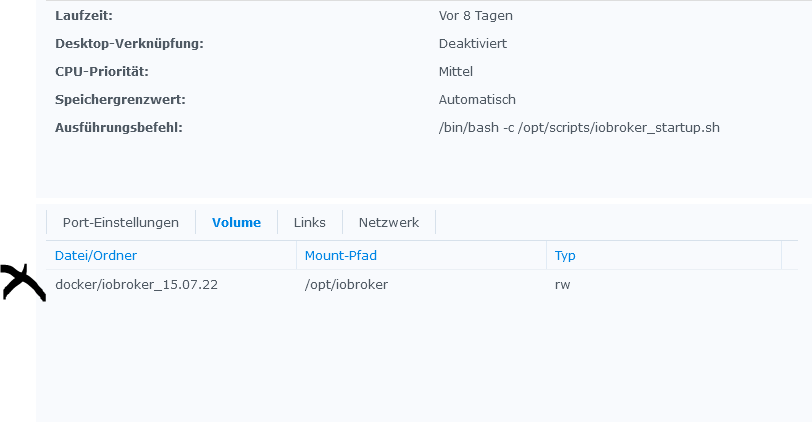Screen dimensions: 812x422
Task: Click the CPU-Priorität label
Action: click(x=102, y=72)
